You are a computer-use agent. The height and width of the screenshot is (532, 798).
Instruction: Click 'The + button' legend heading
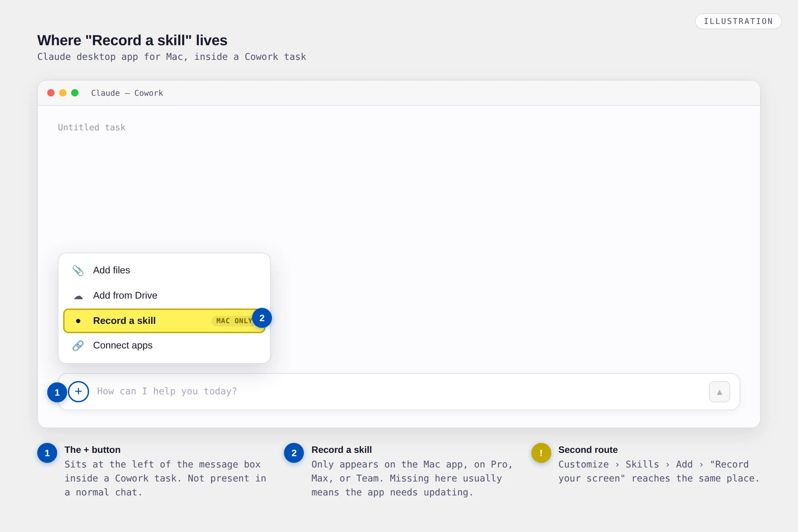(93, 450)
